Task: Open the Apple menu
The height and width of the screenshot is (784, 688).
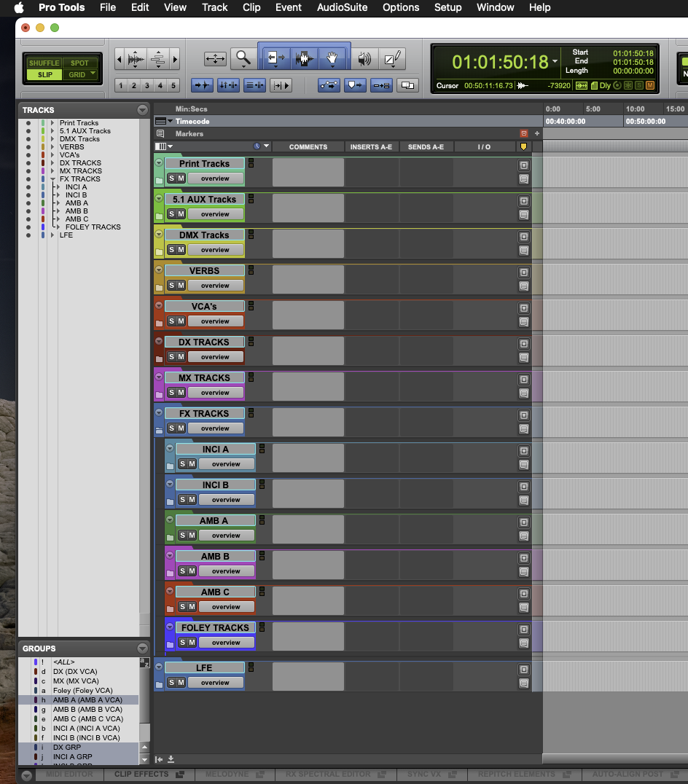Action: 20,7
